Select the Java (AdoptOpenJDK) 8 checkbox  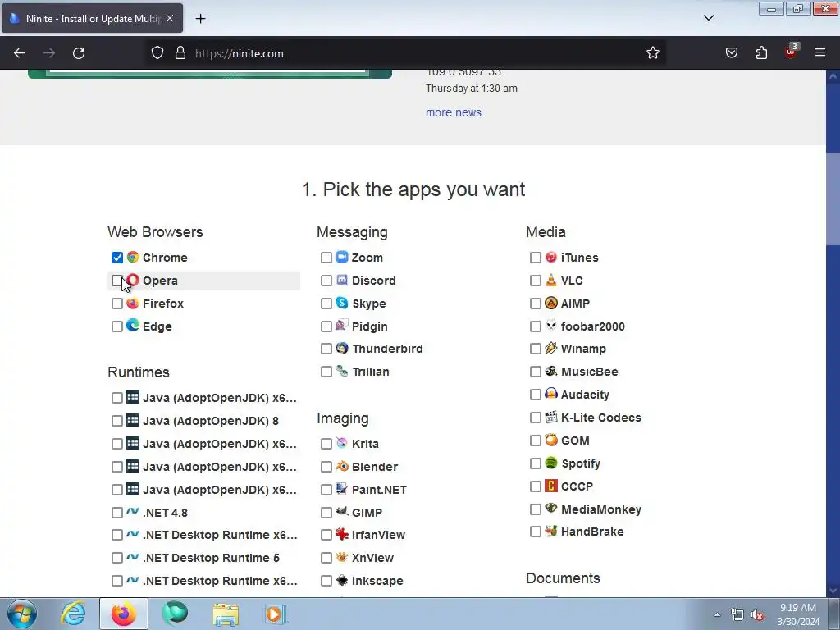tap(116, 421)
